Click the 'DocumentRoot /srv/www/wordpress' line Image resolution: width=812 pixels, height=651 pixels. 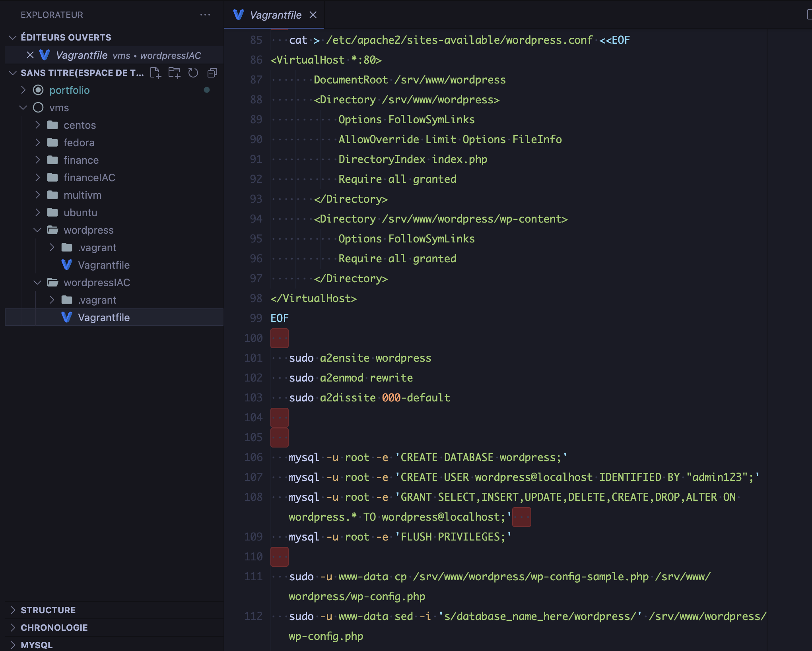410,79
